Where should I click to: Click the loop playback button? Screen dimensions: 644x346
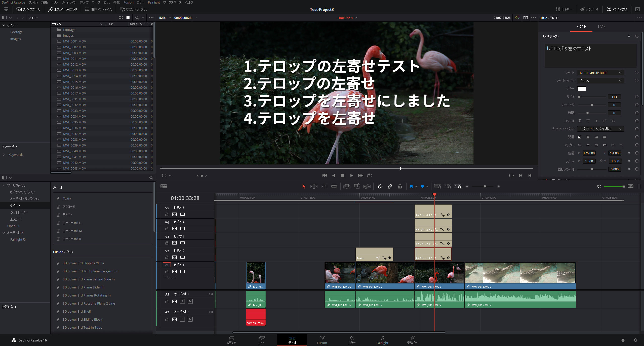coord(370,175)
